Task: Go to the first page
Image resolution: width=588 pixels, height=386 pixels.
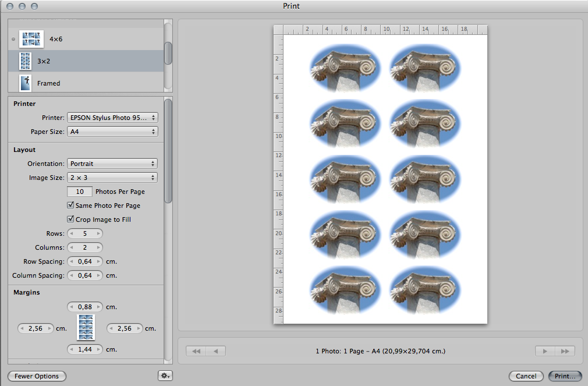Action: [x=196, y=351]
